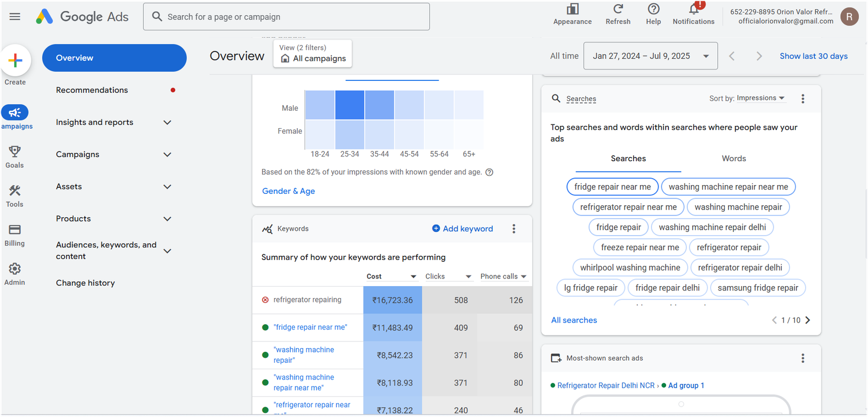Click the 652-229-8895 account name text
The width and height of the screenshot is (868, 417).
tap(781, 12)
